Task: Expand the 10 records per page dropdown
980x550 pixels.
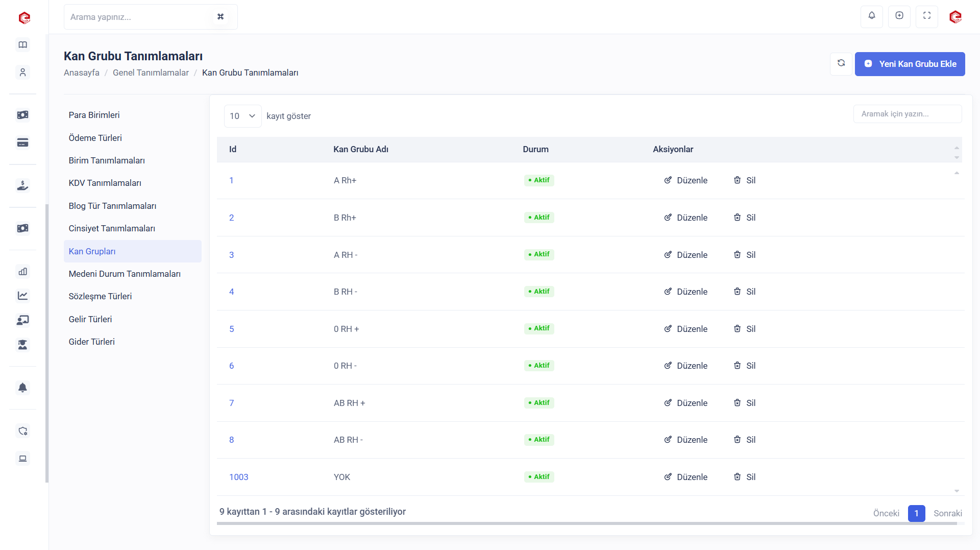Action: coord(242,116)
